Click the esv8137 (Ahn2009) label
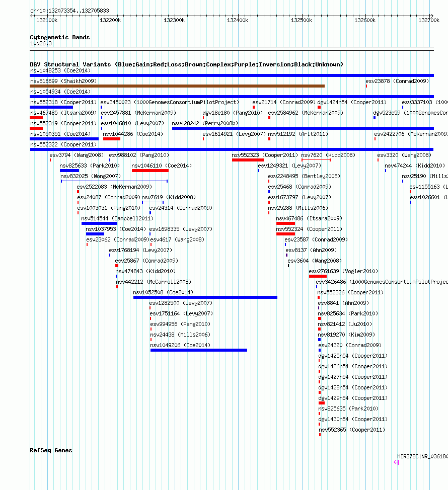The image size is (448, 490). point(311,251)
